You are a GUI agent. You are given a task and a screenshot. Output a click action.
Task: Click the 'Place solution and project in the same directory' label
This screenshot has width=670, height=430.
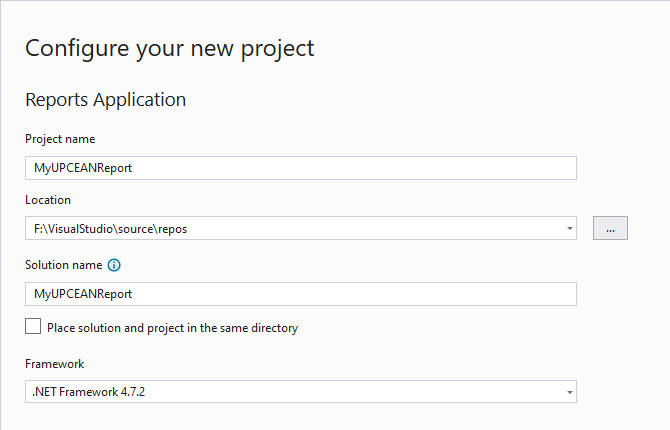tap(172, 328)
